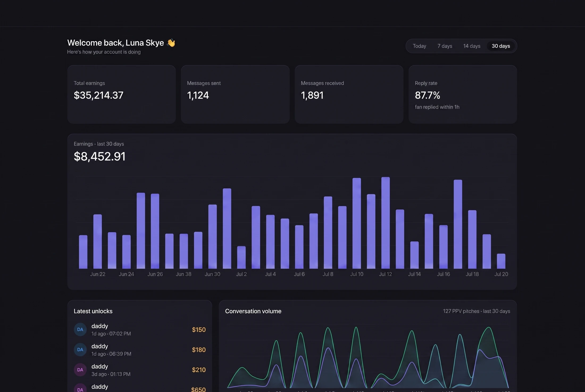Click the $35,214.37 total earnings value
Image resolution: width=585 pixels, height=392 pixels.
tap(98, 95)
